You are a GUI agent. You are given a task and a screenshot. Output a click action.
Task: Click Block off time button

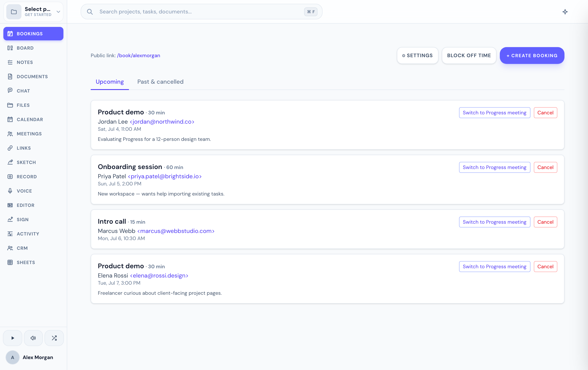[x=469, y=55]
